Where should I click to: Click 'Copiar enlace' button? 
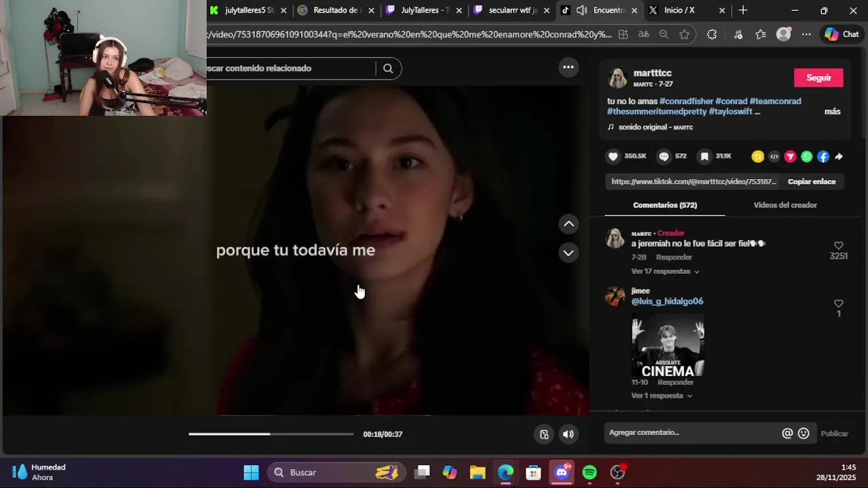(x=812, y=182)
